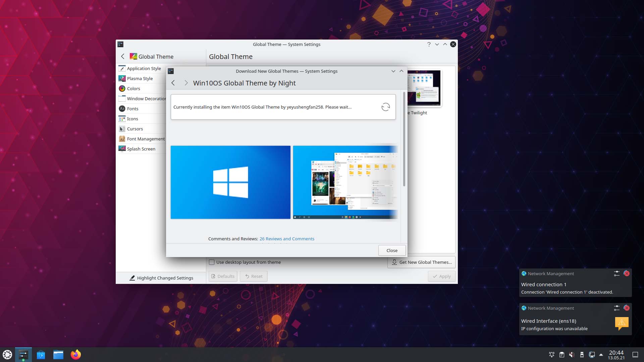Open the Font Management settings page

[x=142, y=139]
